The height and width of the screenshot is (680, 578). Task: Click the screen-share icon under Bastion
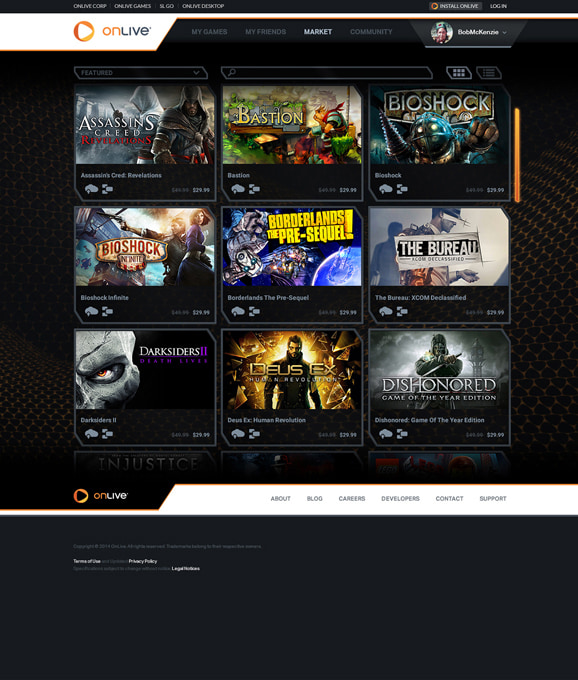pyautogui.click(x=254, y=189)
